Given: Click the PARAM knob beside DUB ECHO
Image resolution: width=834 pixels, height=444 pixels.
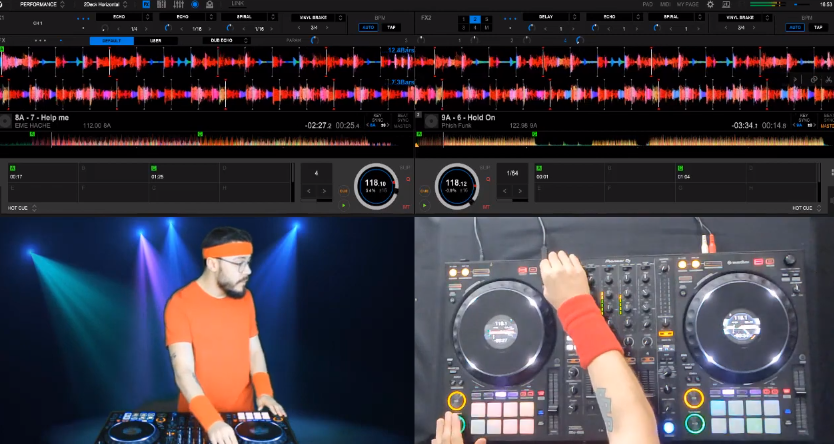Looking at the screenshot, I should pyautogui.click(x=314, y=40).
